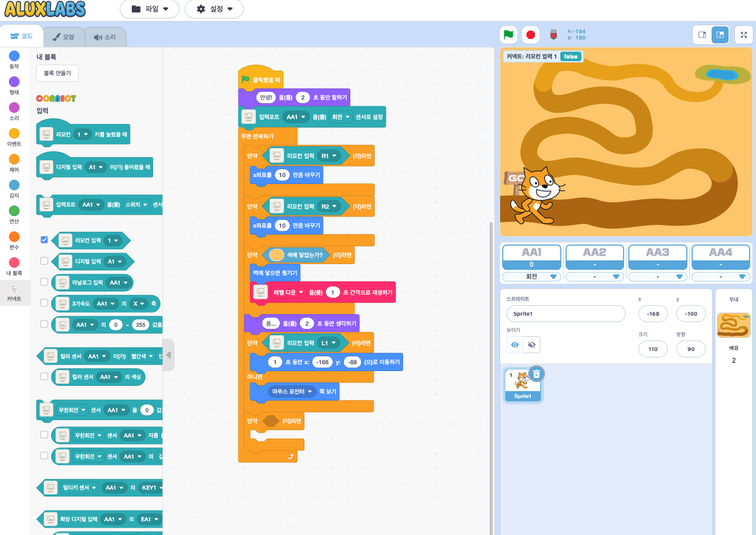
Task: Click the USB connection device icon
Action: point(553,35)
